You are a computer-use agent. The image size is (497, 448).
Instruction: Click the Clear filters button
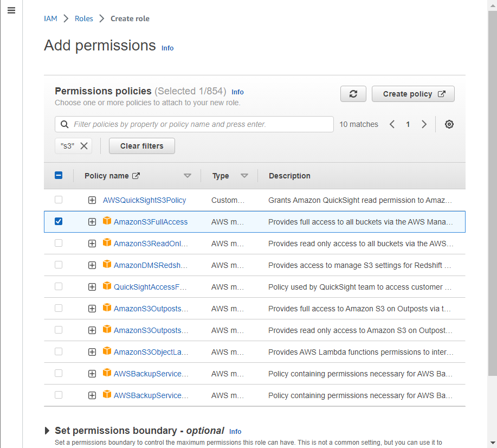[x=141, y=145]
